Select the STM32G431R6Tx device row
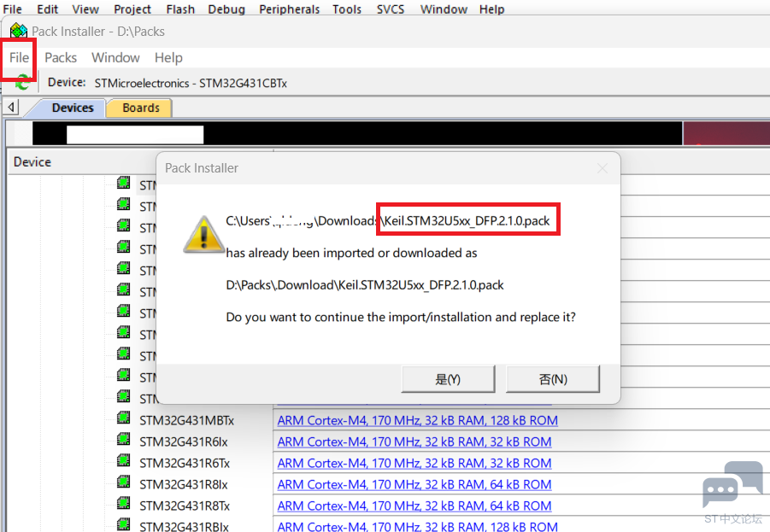 coord(185,464)
